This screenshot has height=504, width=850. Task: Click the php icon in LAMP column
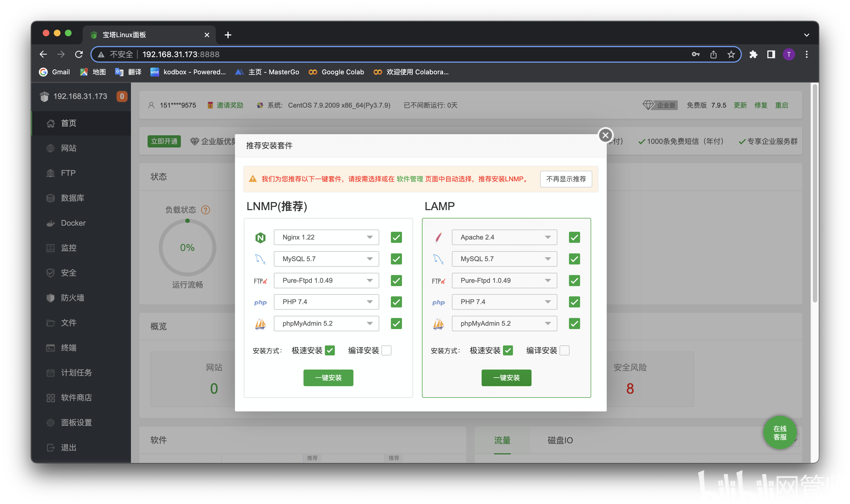tap(438, 302)
